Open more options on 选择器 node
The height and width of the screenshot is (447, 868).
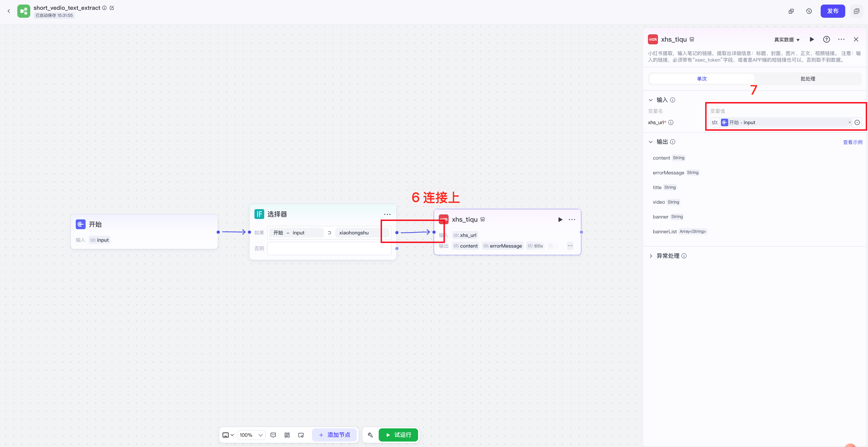pyautogui.click(x=387, y=214)
